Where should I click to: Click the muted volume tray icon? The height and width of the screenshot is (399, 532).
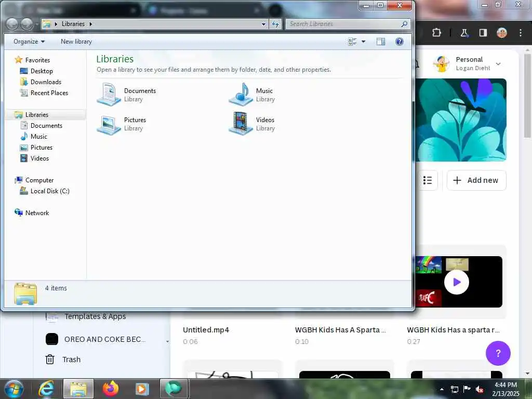coord(480,389)
